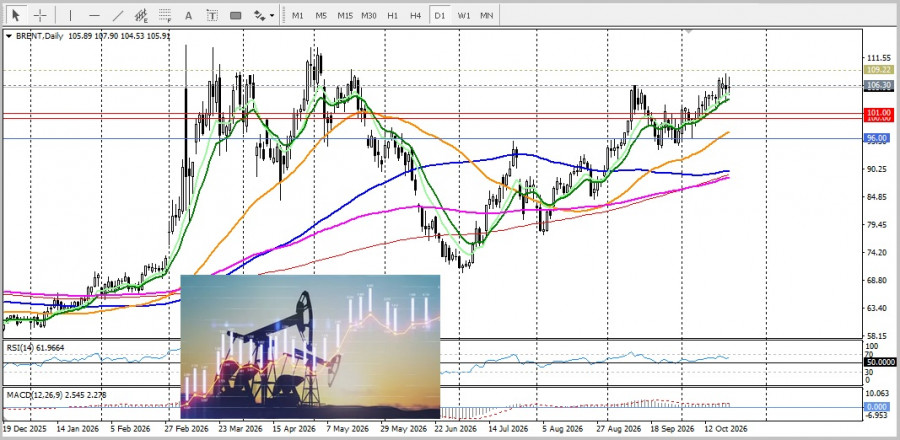Click the 14 Jul 2026 date label
900x440 pixels.
[508, 429]
